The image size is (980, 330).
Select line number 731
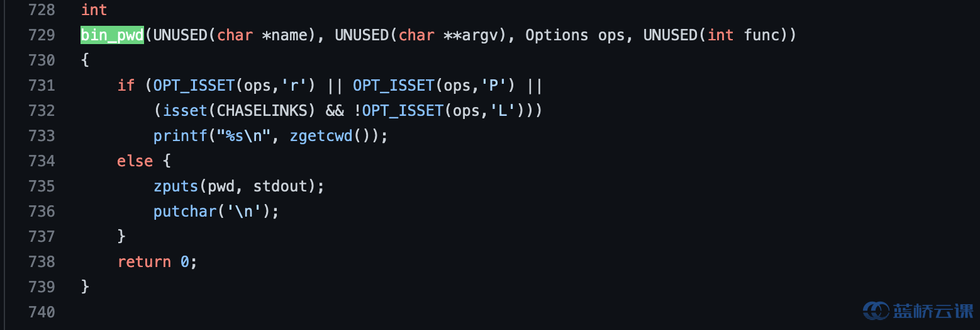[x=42, y=85]
